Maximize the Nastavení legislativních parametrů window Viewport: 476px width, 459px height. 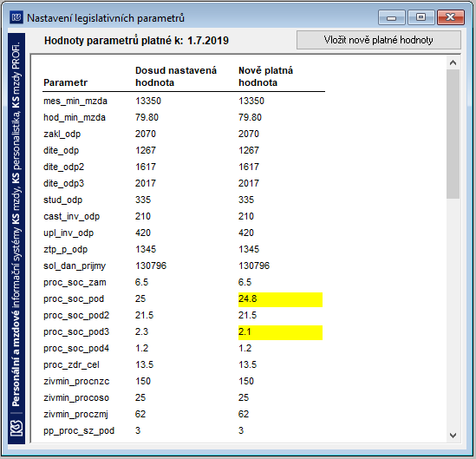pos(421,17)
